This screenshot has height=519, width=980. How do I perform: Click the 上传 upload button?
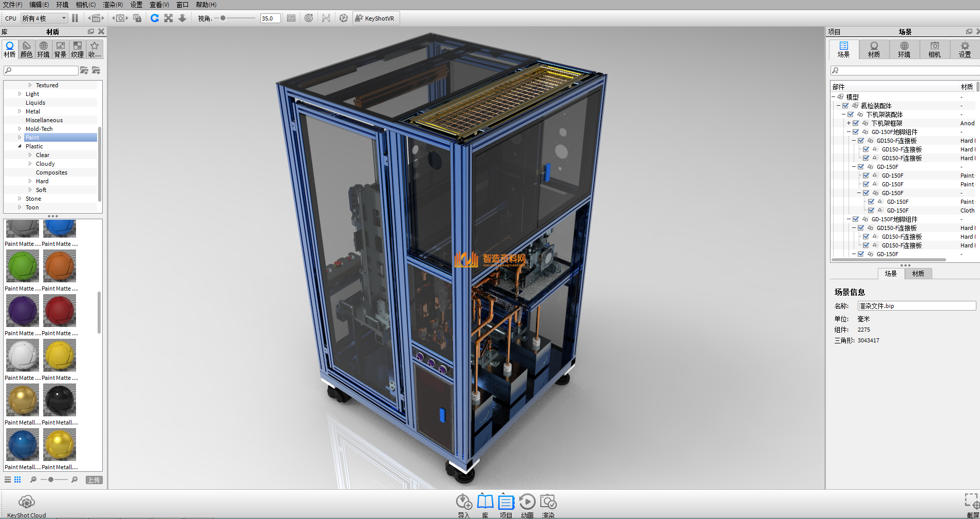coord(93,480)
